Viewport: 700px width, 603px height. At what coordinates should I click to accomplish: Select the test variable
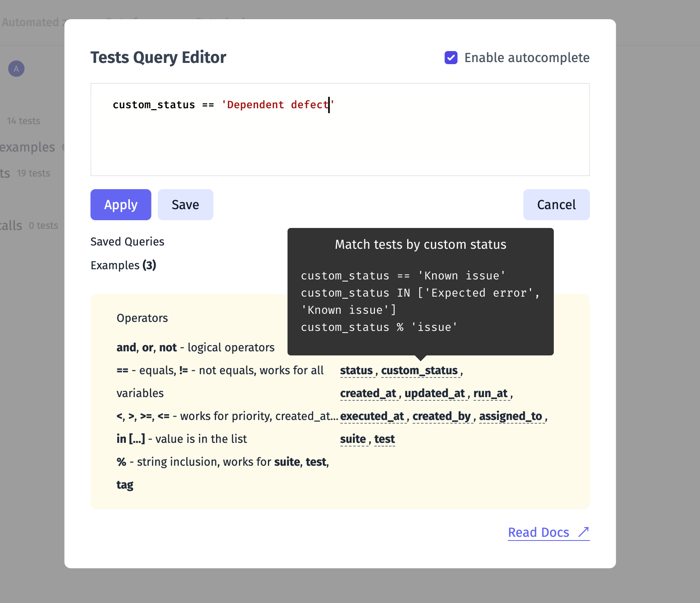click(385, 439)
